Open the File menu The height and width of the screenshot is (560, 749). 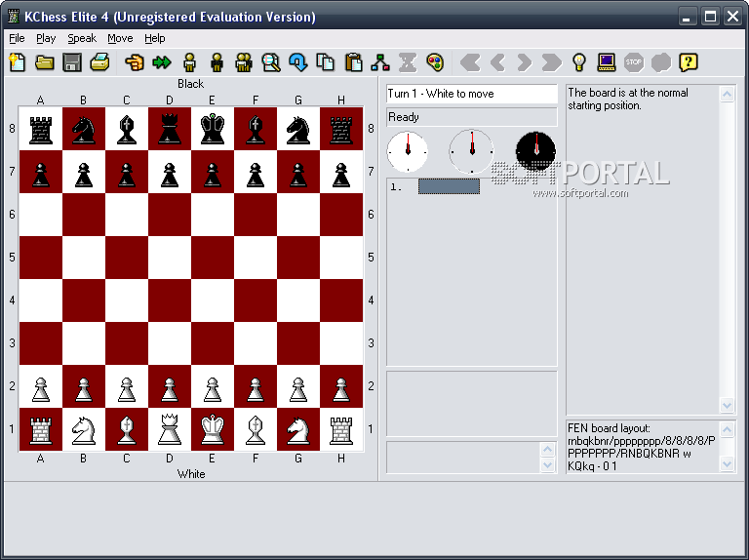tap(17, 38)
